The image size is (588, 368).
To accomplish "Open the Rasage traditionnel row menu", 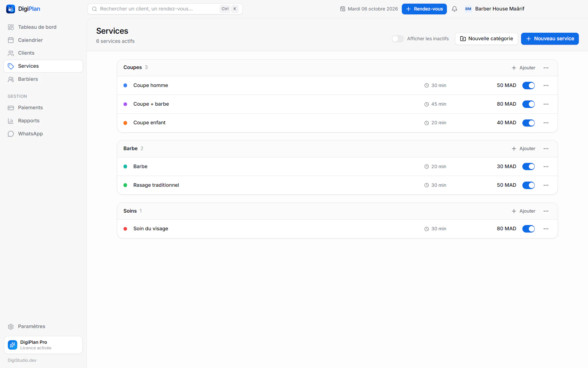I will [x=546, y=185].
